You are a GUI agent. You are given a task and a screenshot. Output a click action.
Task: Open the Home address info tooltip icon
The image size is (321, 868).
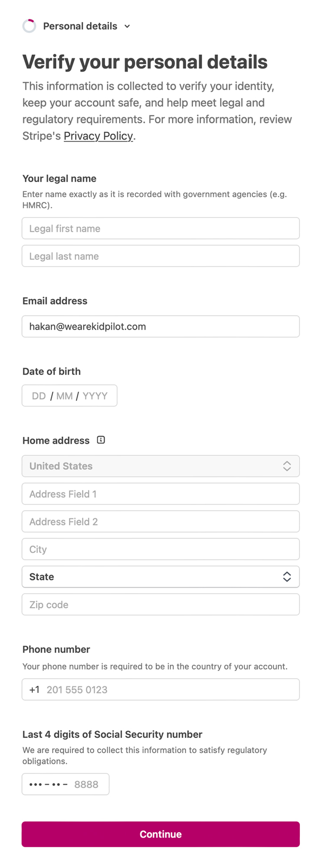pos(101,440)
